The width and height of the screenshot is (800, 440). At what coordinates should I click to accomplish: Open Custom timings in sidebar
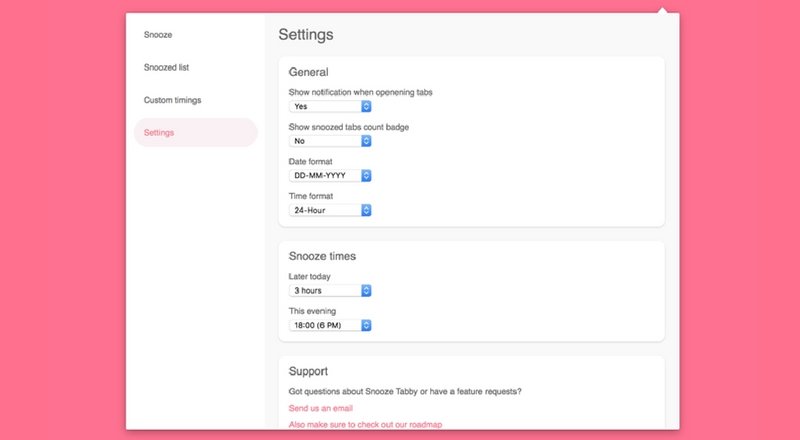[172, 100]
